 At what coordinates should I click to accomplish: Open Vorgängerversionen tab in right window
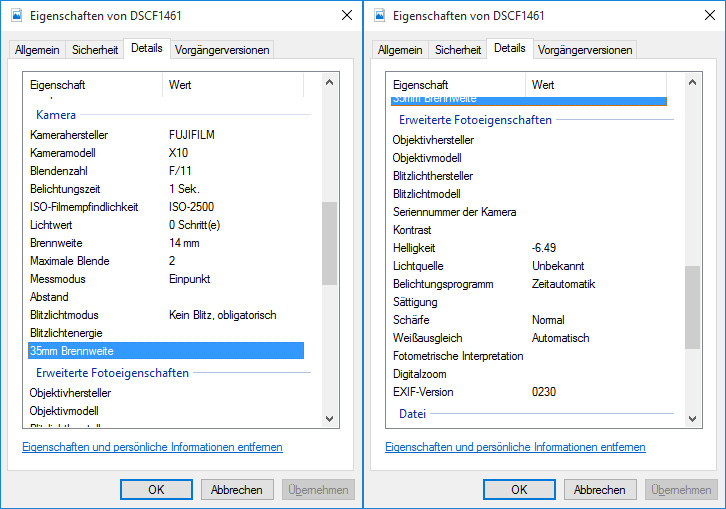(585, 50)
